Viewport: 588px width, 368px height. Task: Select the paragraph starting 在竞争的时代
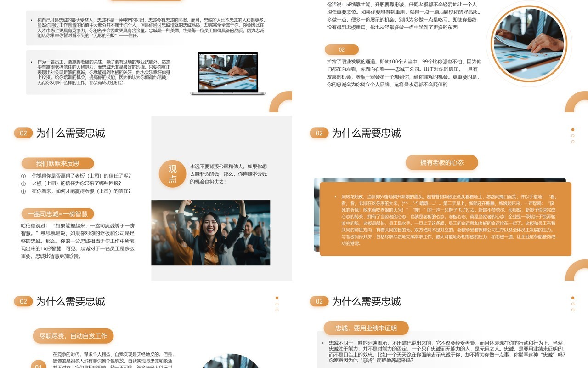[113, 360]
